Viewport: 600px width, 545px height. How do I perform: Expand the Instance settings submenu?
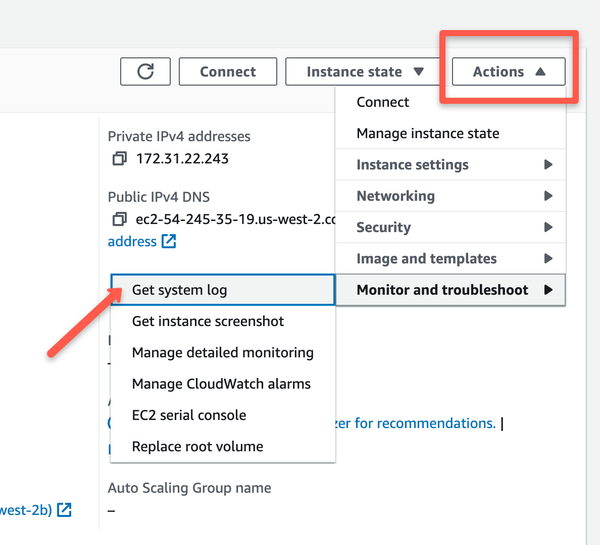pyautogui.click(x=450, y=165)
